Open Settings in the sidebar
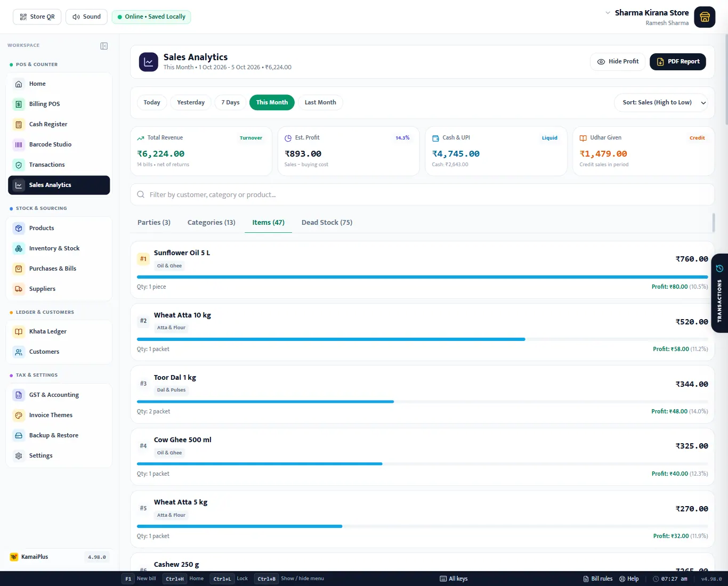Image resolution: width=728 pixels, height=586 pixels. coord(59,455)
